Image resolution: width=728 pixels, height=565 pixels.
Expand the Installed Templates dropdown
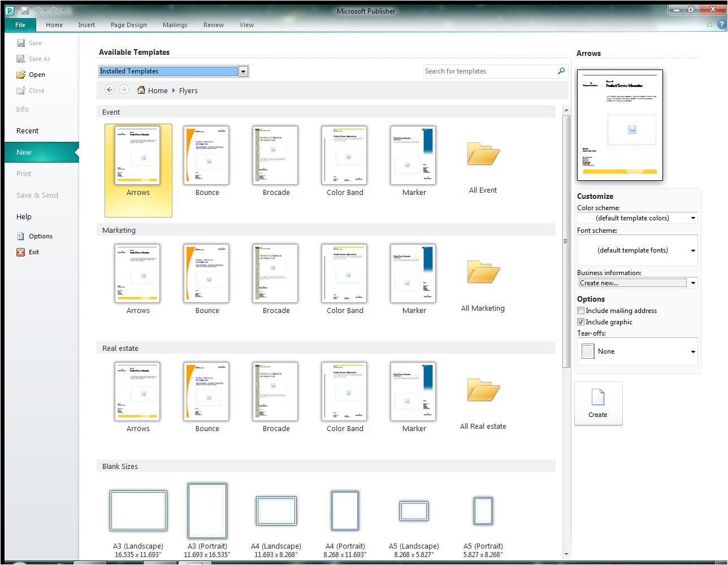point(243,72)
